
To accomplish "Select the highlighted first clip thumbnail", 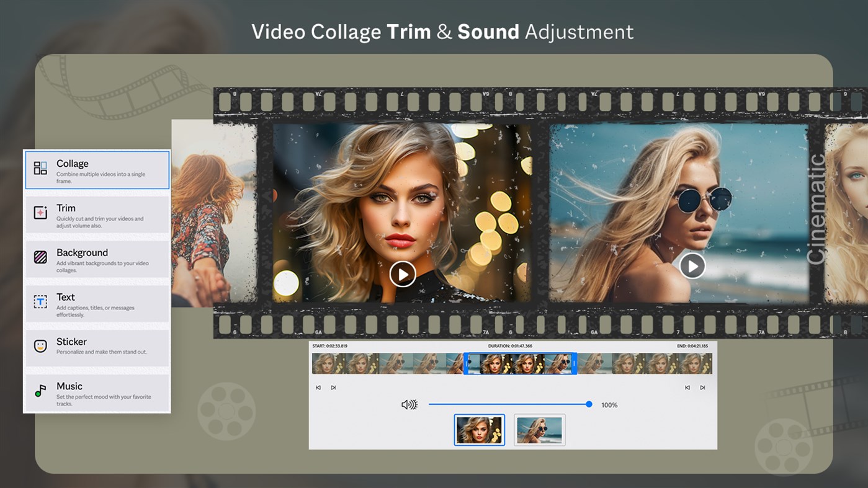I will pyautogui.click(x=479, y=429).
